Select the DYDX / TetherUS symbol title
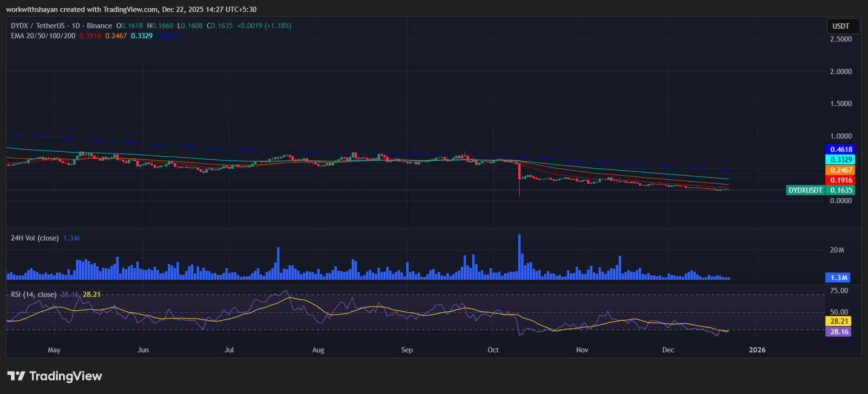The width and height of the screenshot is (868, 394). click(37, 26)
